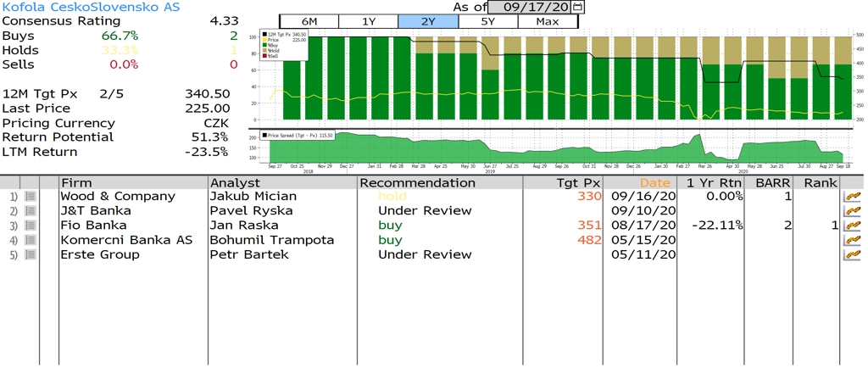Select the Max chart range tab
868x368 pixels.
[x=548, y=21]
